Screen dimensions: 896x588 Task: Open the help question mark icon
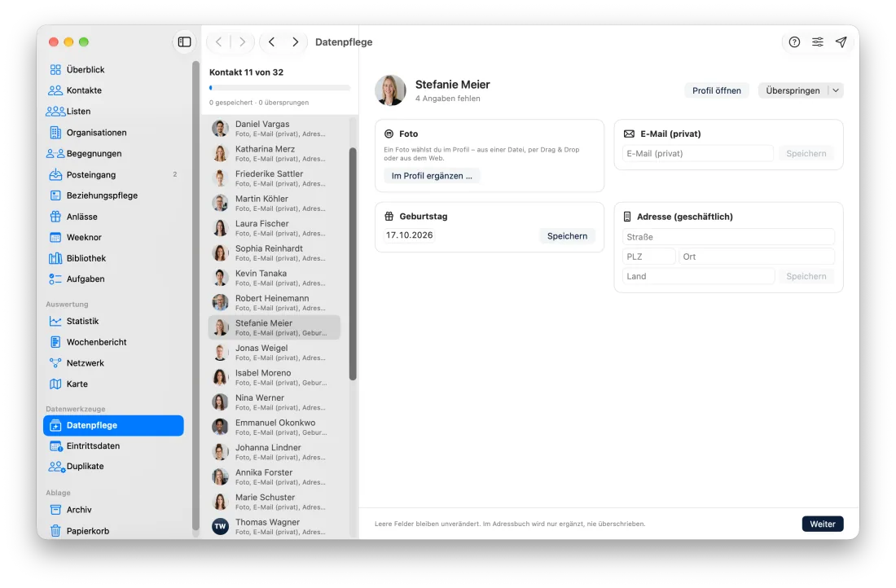point(794,42)
